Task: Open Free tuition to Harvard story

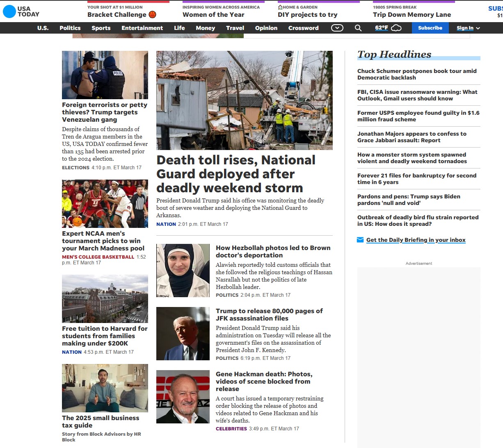Action: pyautogui.click(x=105, y=336)
